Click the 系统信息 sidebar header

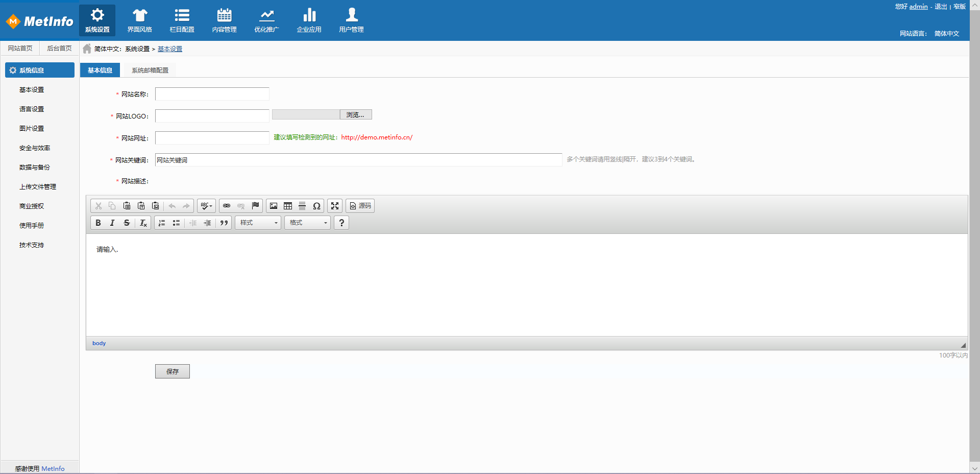point(40,70)
